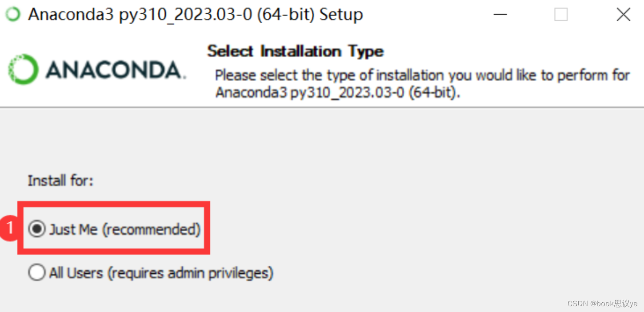Click the Select Installation Type heading
The height and width of the screenshot is (312, 644).
[295, 51]
